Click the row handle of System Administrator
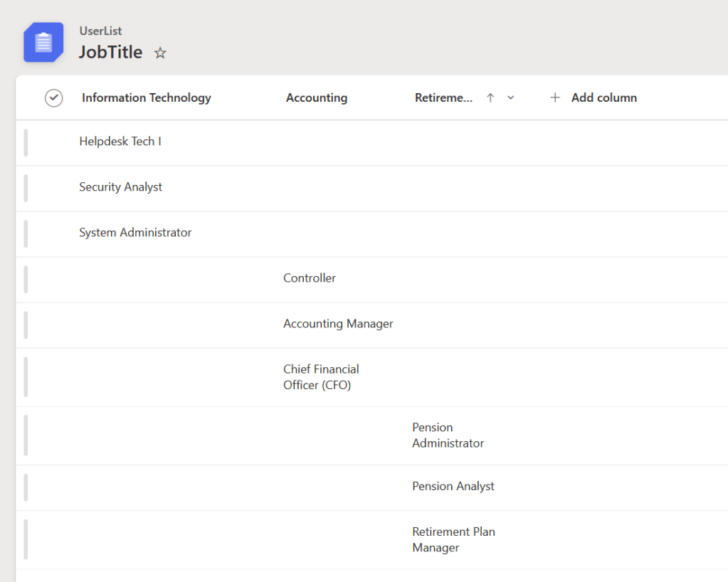 [26, 233]
